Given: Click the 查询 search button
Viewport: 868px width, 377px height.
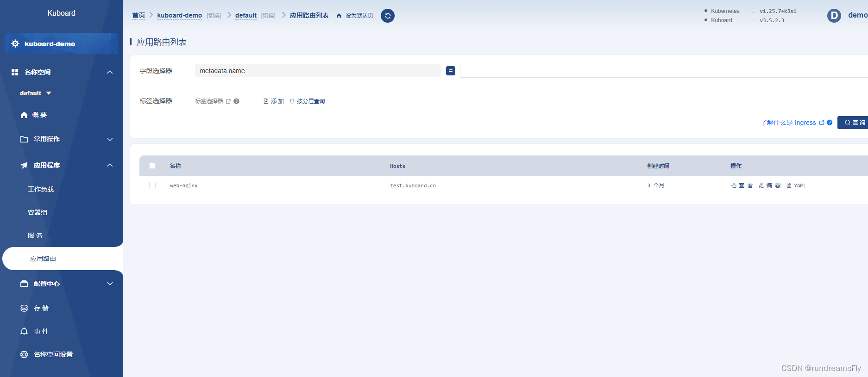Looking at the screenshot, I should tap(854, 123).
